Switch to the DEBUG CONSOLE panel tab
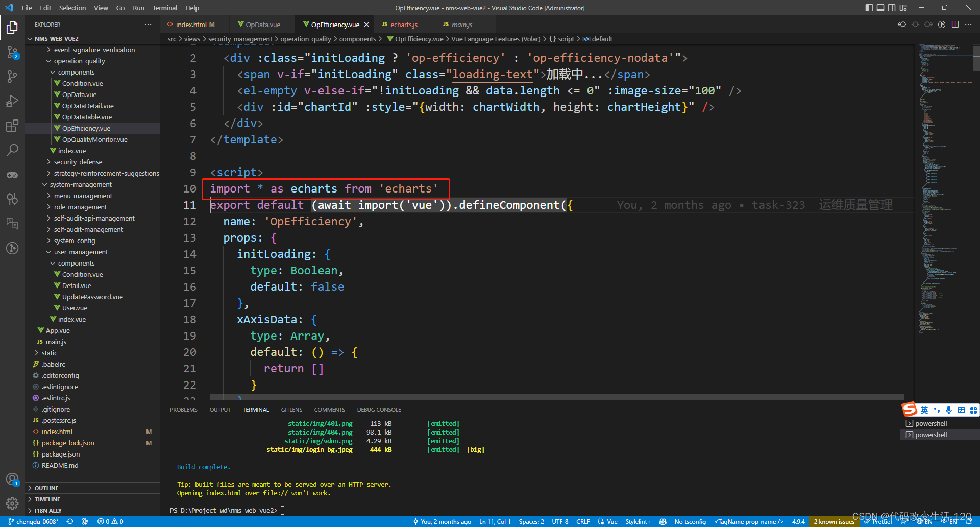 379,410
